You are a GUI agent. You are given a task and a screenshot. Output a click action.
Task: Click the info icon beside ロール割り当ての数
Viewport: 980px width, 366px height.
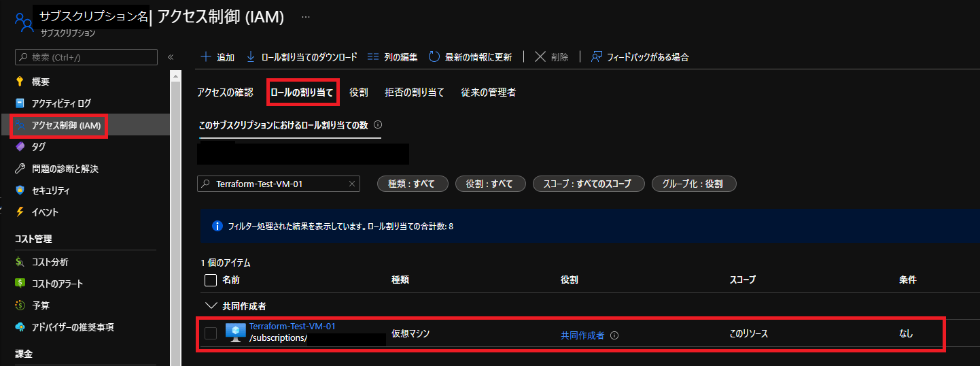tap(378, 125)
